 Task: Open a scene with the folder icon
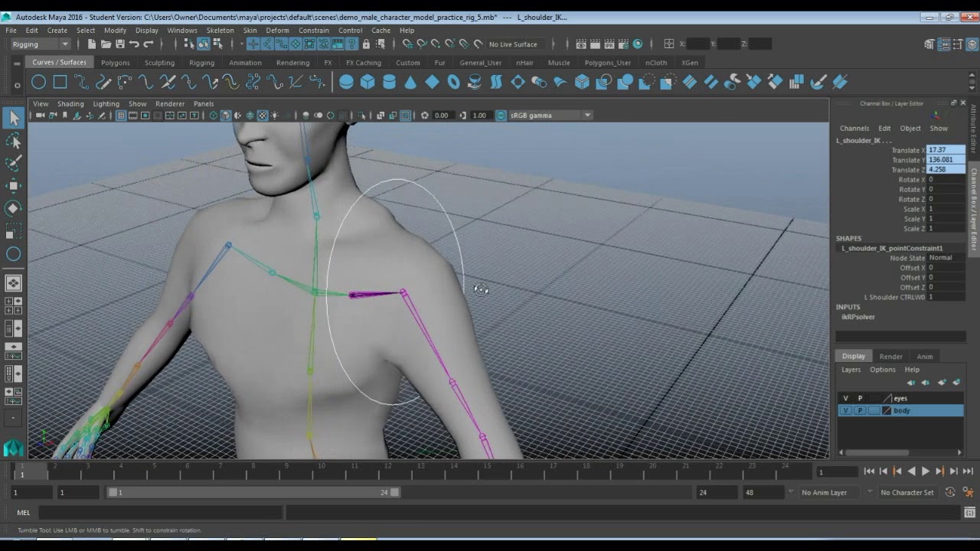point(106,44)
